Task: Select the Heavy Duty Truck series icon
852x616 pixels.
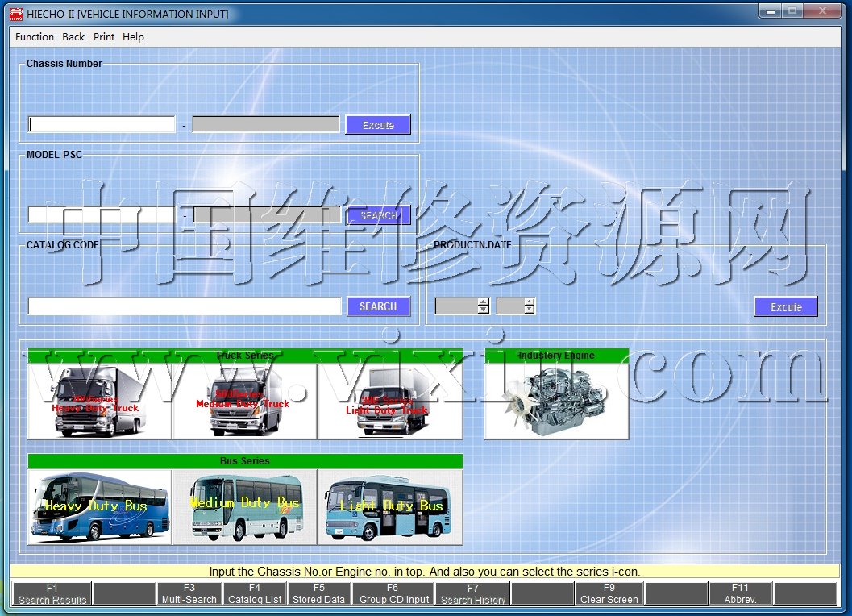Action: pyautogui.click(x=99, y=401)
